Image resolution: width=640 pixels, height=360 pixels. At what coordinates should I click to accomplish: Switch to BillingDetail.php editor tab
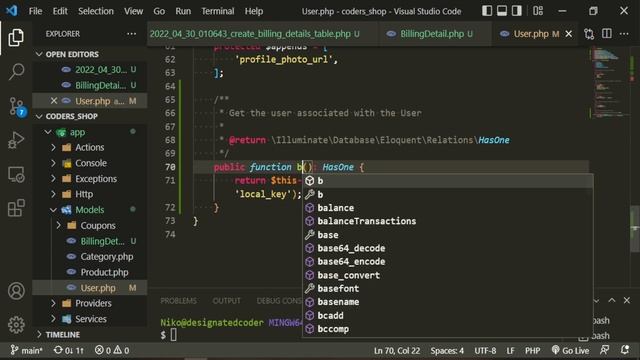[x=434, y=34]
